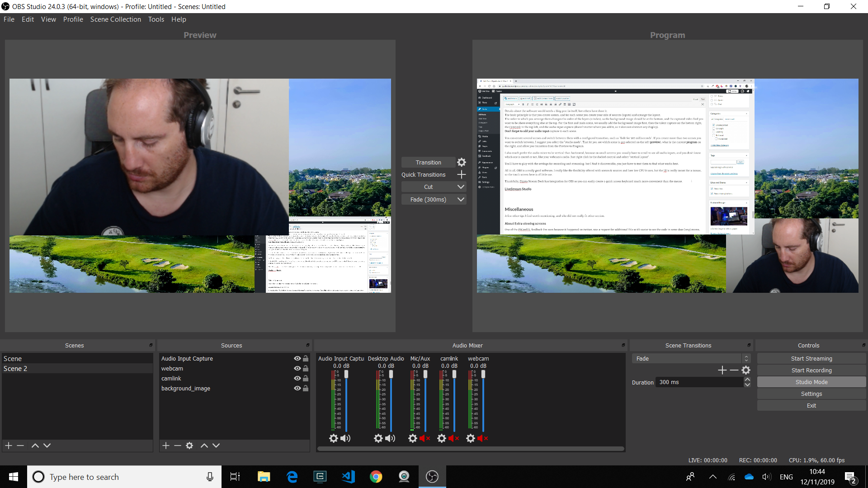868x488 pixels.
Task: Lock the Audio Input Capture source
Action: point(306,358)
